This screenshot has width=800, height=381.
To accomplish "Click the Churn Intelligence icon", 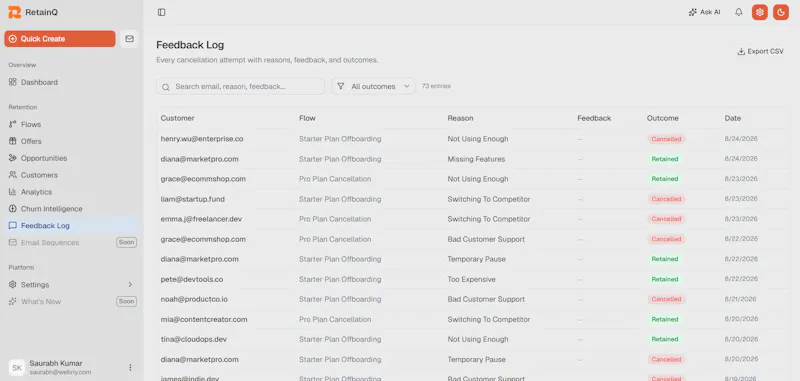I will pos(13,209).
